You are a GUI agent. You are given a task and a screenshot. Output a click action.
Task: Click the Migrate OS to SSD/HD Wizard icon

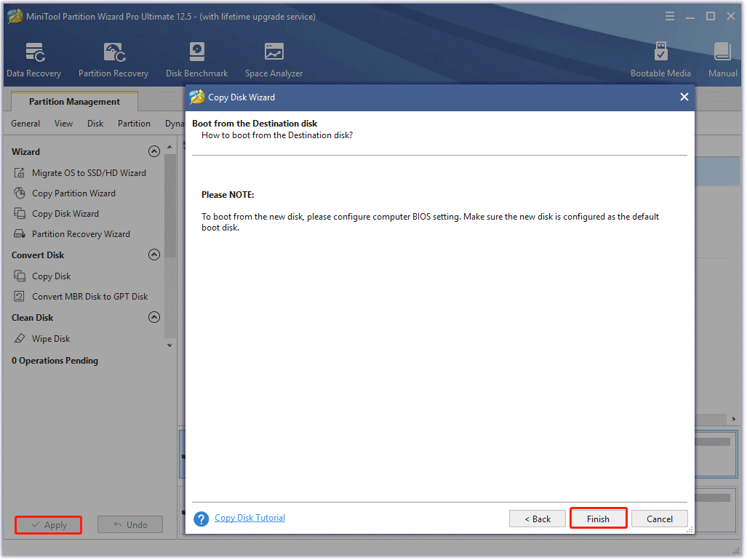pyautogui.click(x=20, y=173)
